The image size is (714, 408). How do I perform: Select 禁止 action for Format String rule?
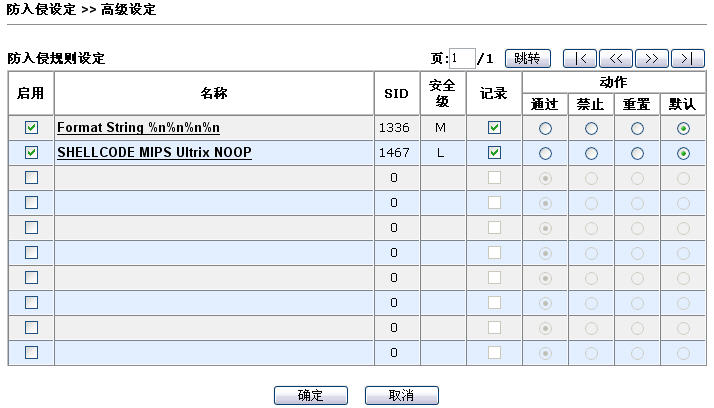click(x=591, y=128)
